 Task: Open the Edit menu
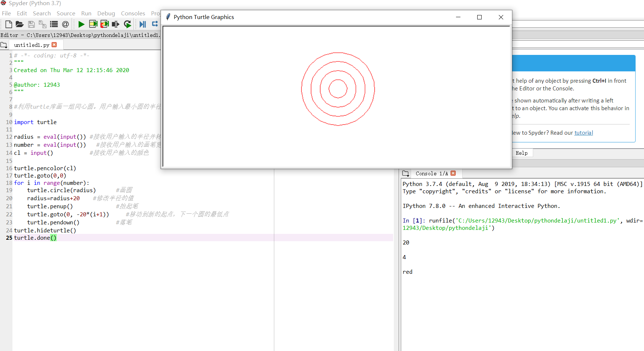[x=22, y=13]
